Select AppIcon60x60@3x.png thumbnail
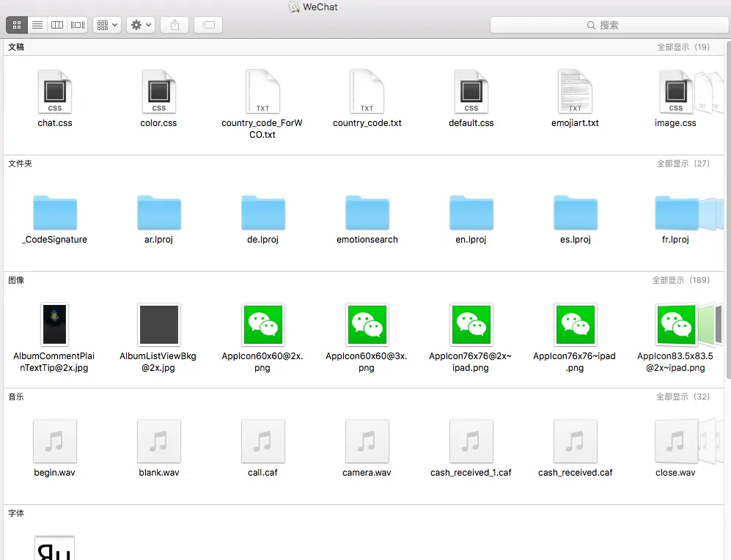Image resolution: width=731 pixels, height=560 pixels. 367,324
